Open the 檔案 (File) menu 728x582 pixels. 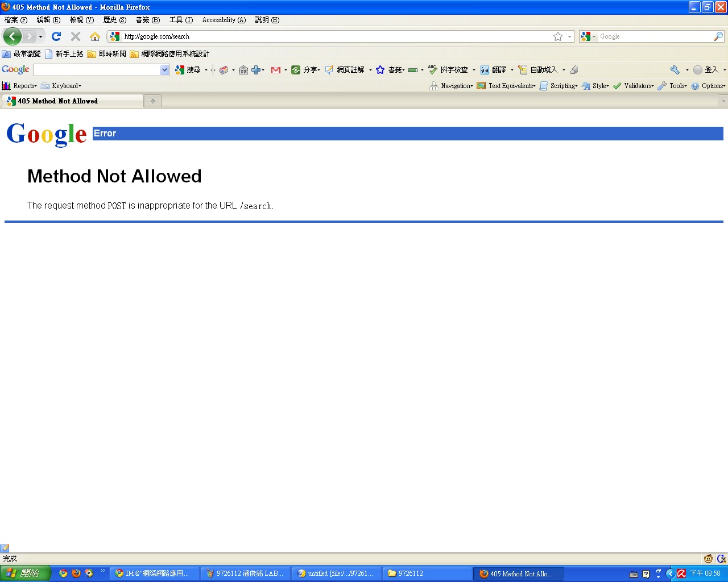16,20
